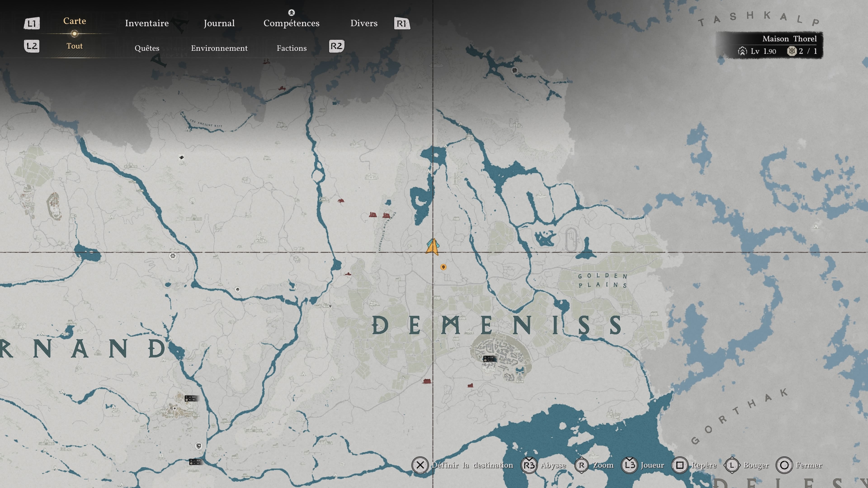The image size is (868, 488).
Task: Click the red building icon south-west of Demeniss city
Action: tap(470, 385)
